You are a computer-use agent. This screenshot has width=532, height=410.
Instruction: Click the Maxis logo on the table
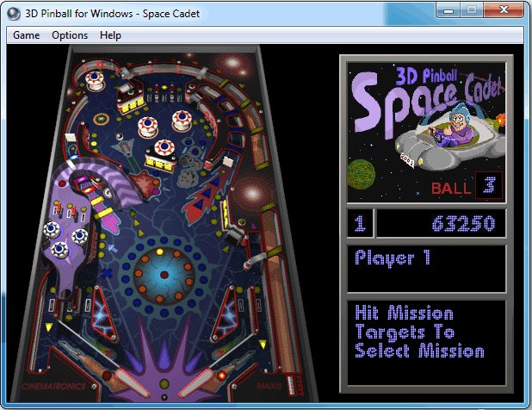coord(268,386)
